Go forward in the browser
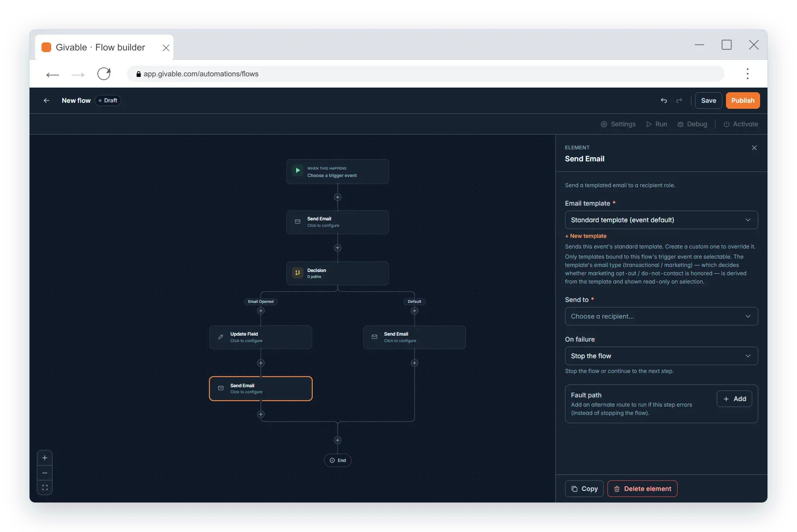 (78, 74)
